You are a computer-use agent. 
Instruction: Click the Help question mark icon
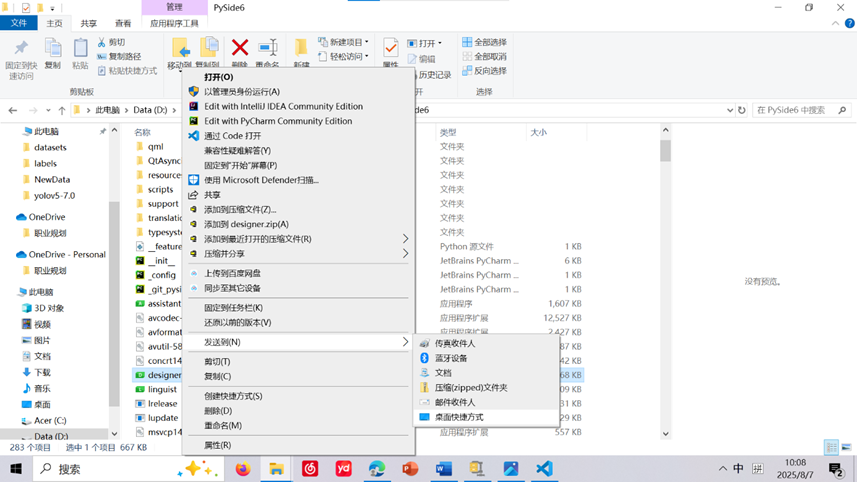[849, 23]
